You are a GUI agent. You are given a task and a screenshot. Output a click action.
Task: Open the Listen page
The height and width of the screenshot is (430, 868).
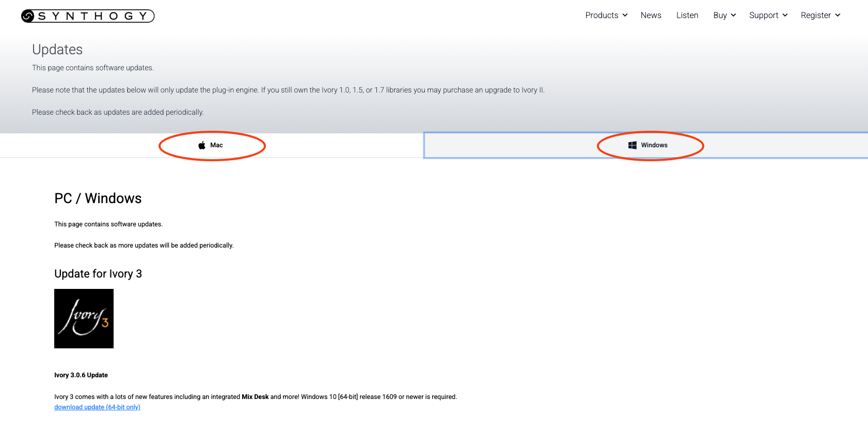[687, 16]
